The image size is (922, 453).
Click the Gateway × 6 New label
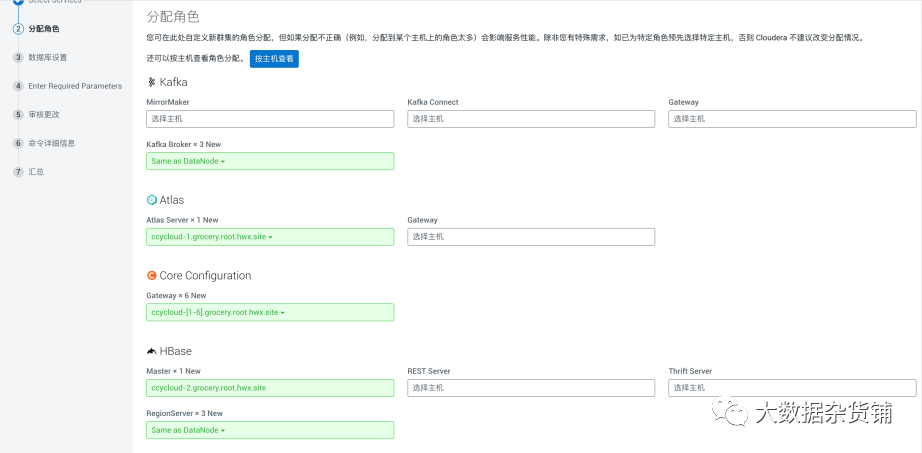click(x=176, y=295)
